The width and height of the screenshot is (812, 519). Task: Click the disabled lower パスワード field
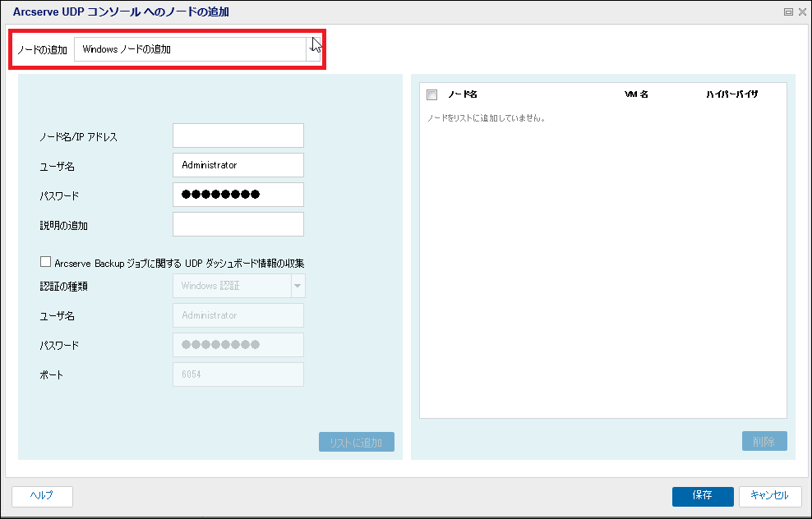(238, 345)
